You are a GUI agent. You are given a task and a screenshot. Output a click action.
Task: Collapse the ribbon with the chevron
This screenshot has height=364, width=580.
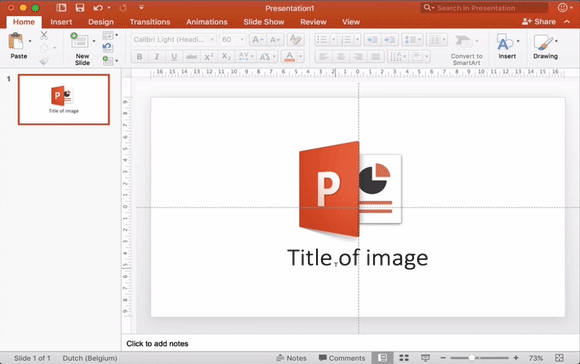point(567,22)
